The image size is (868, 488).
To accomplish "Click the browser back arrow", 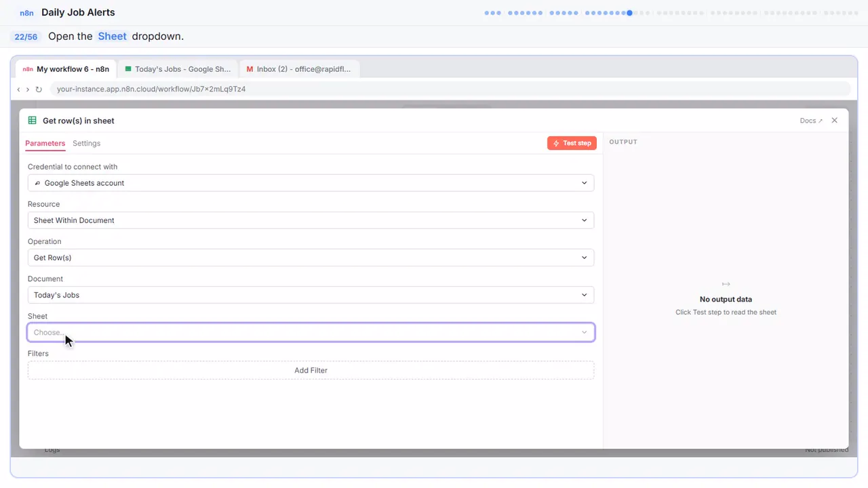I will click(19, 89).
